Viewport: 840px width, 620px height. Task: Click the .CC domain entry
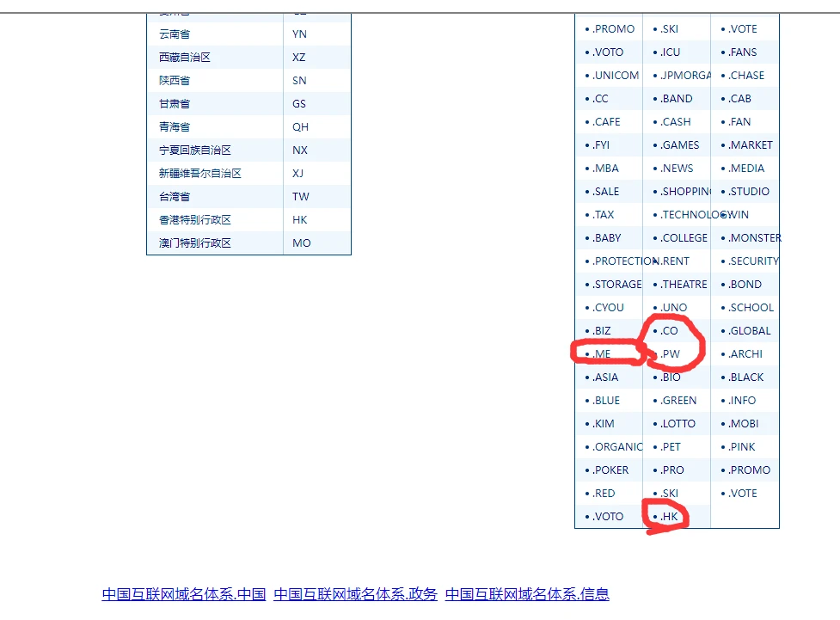click(x=600, y=99)
